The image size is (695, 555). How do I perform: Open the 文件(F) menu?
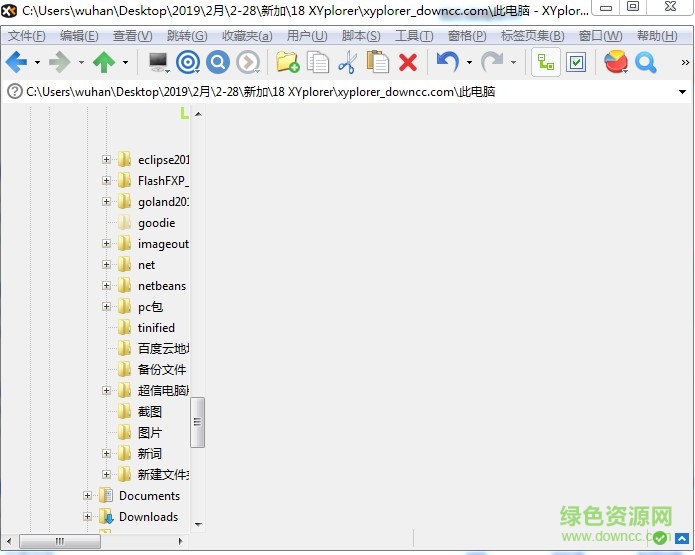point(26,36)
